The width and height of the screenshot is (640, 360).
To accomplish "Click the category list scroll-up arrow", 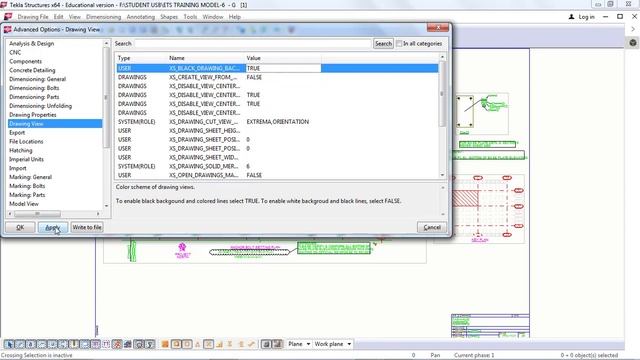I will [107, 43].
